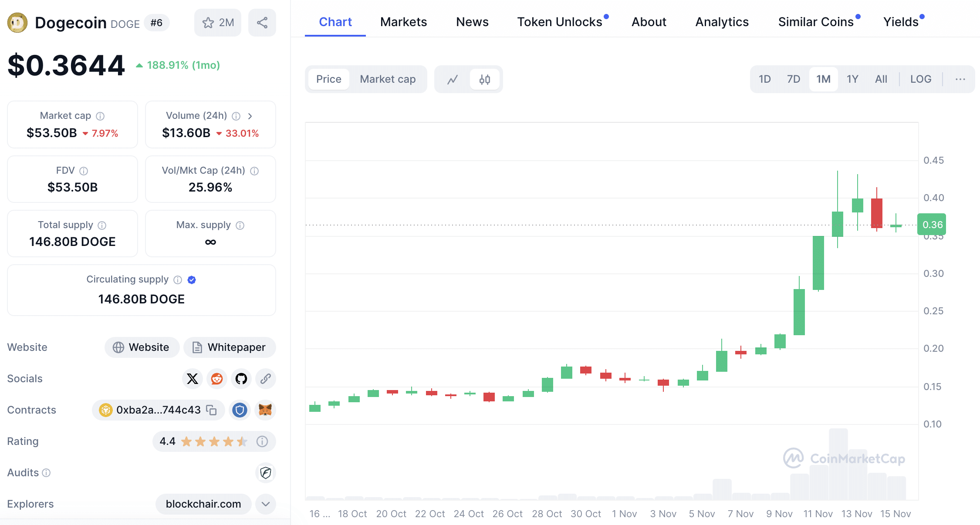Open Volume (24h) details chevron
This screenshot has width=980, height=525.
point(250,116)
